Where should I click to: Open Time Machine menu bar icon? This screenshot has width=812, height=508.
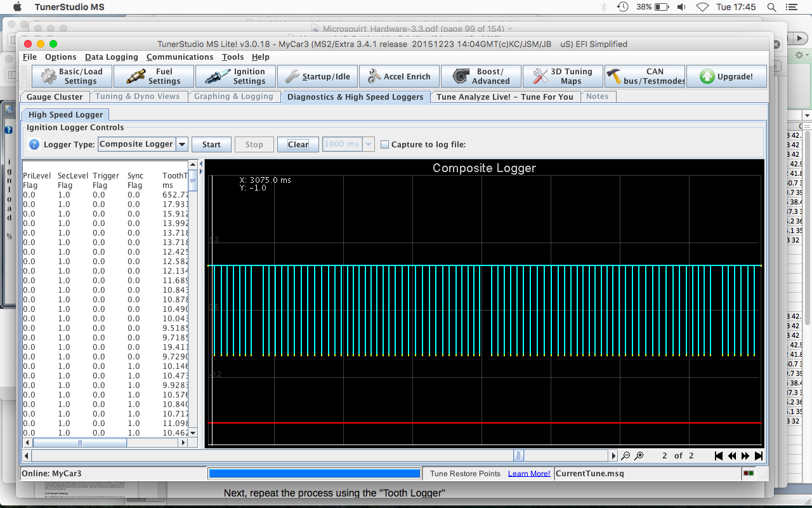coord(623,7)
